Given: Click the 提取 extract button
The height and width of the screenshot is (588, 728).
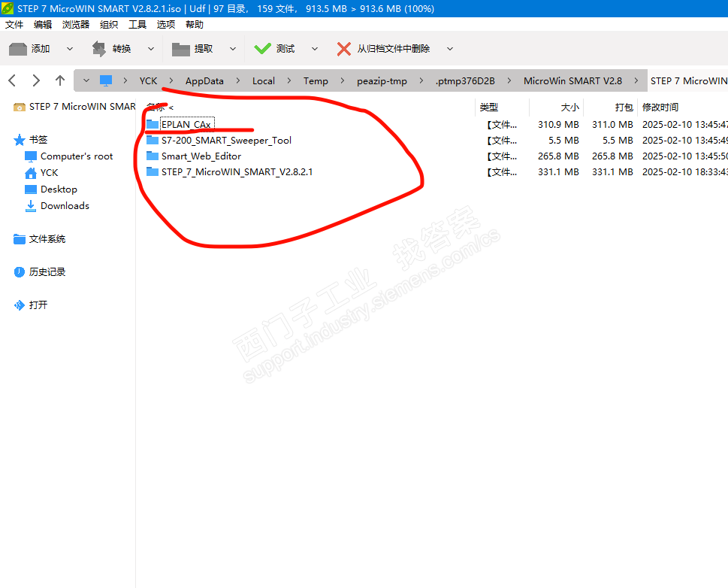Looking at the screenshot, I should tap(192, 49).
